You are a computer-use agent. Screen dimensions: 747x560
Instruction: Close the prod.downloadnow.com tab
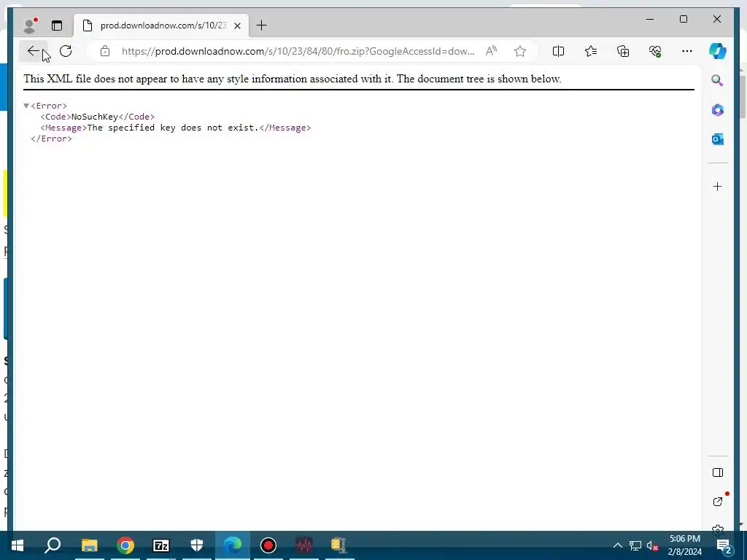[x=237, y=26]
